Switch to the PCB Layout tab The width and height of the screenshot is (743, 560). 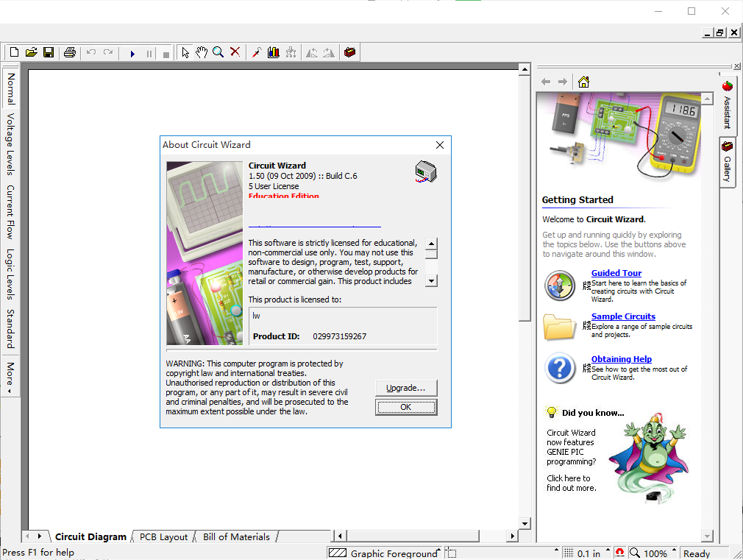pyautogui.click(x=163, y=536)
